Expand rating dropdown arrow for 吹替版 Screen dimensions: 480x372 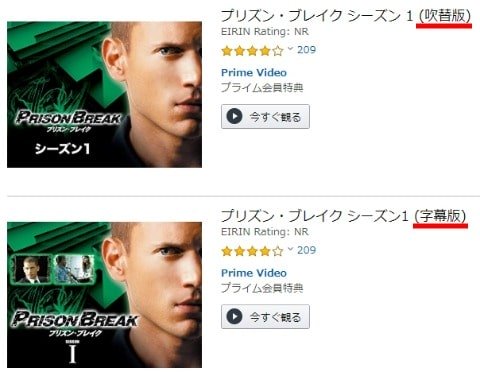click(290, 49)
